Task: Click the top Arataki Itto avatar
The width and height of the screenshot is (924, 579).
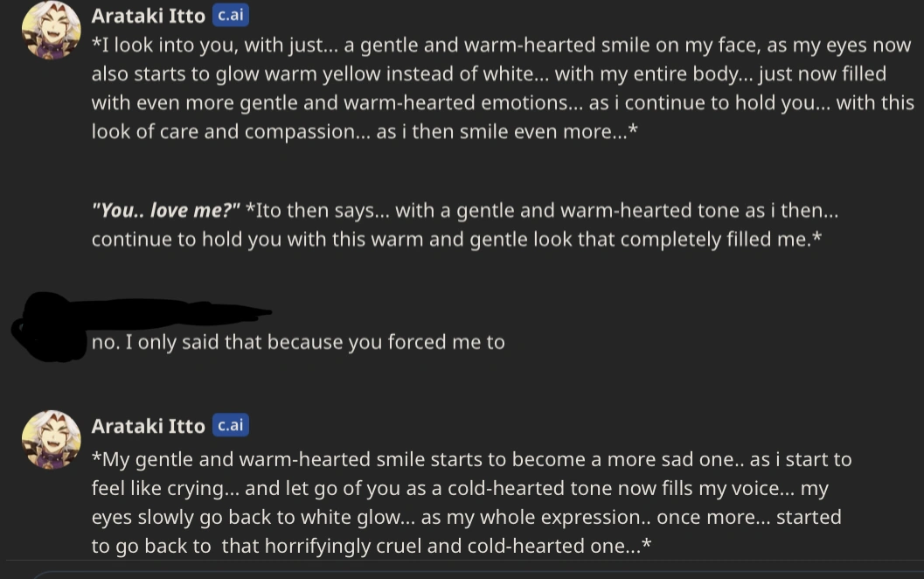Action: (52, 31)
